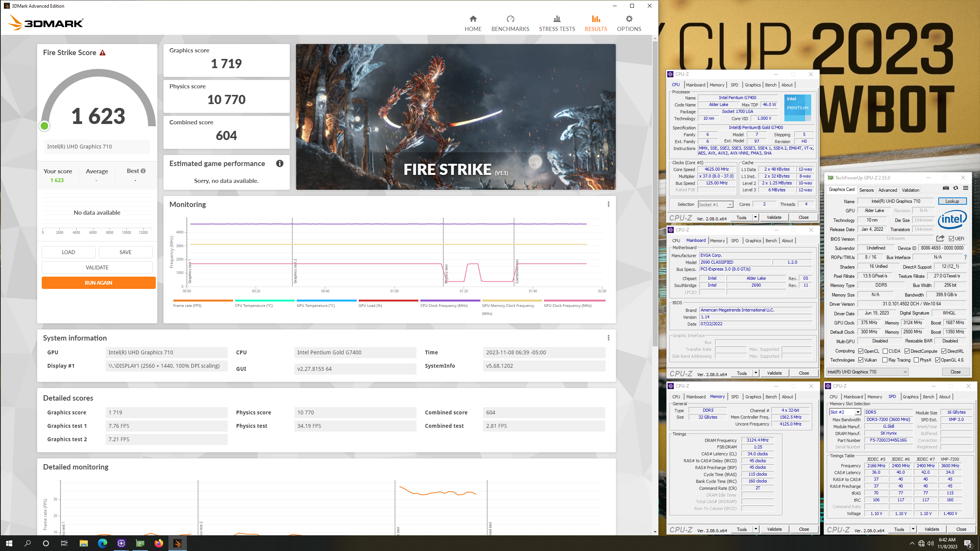Open Tools dropdown arrow in CPU-Z Mainboard window
Image resolution: width=980 pixels, height=551 pixels.
click(756, 373)
